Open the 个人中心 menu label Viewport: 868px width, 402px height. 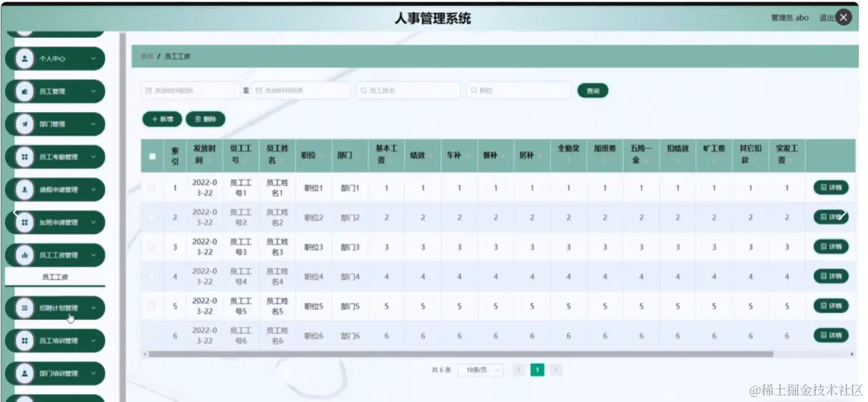point(52,59)
